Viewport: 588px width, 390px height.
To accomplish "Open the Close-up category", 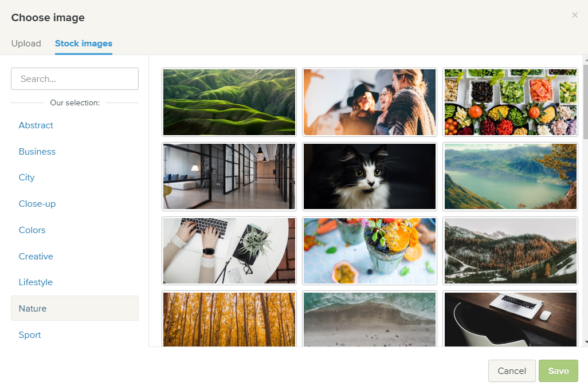I will (x=37, y=204).
